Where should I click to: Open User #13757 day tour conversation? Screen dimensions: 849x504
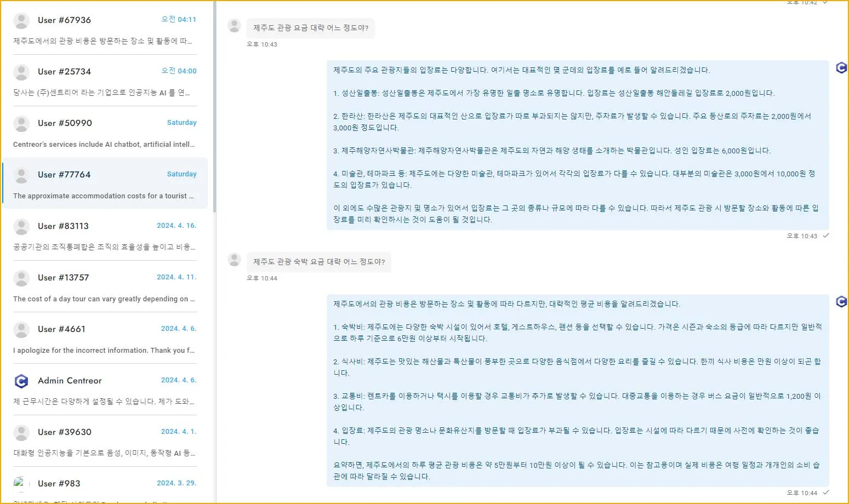point(105,287)
